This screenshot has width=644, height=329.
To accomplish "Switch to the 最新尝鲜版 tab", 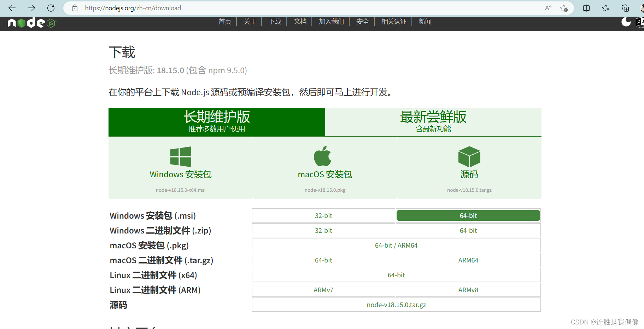I will tap(433, 122).
